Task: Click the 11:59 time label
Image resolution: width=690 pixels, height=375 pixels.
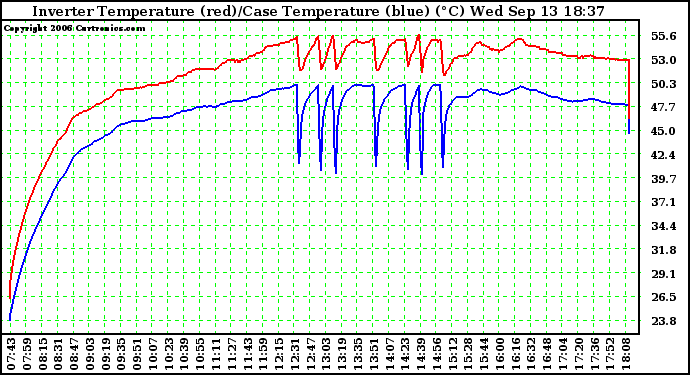Action: (263, 354)
